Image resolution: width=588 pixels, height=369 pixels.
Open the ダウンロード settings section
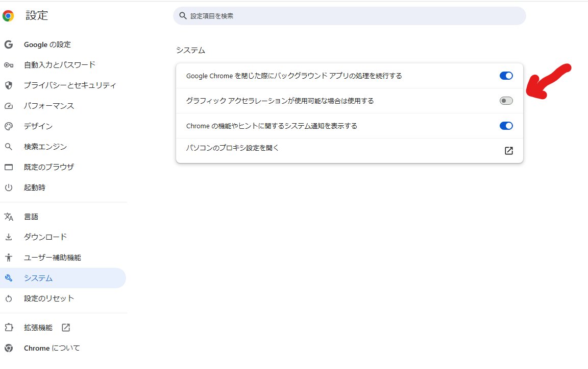pyautogui.click(x=46, y=237)
